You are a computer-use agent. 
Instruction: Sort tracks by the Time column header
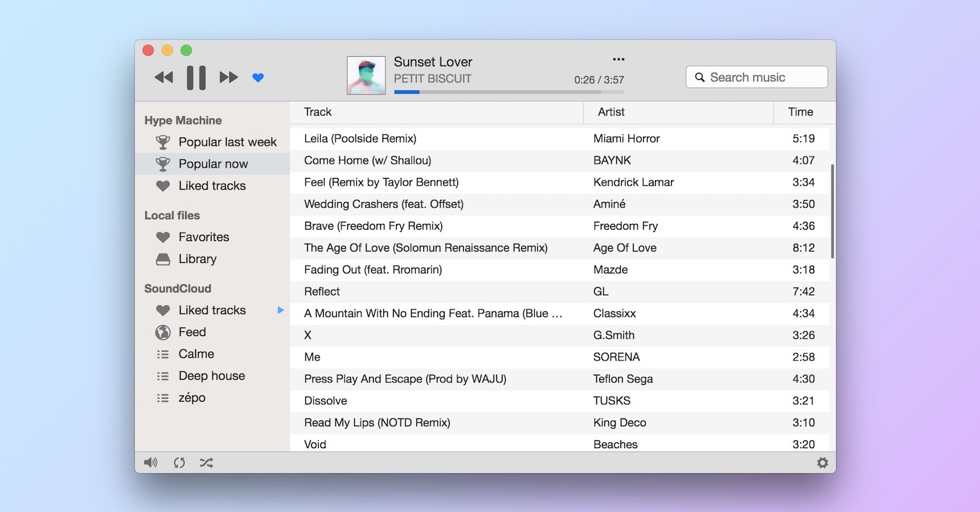(801, 112)
